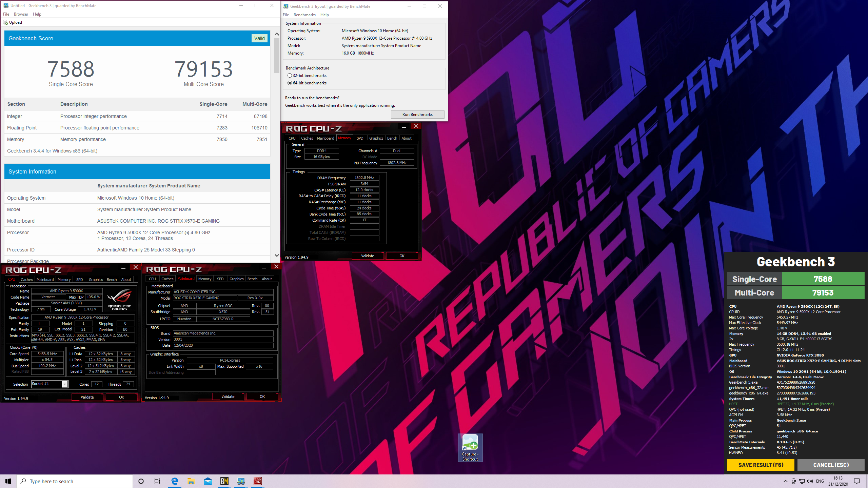Click the Type here to search box
The width and height of the screenshot is (868, 488).
click(75, 481)
